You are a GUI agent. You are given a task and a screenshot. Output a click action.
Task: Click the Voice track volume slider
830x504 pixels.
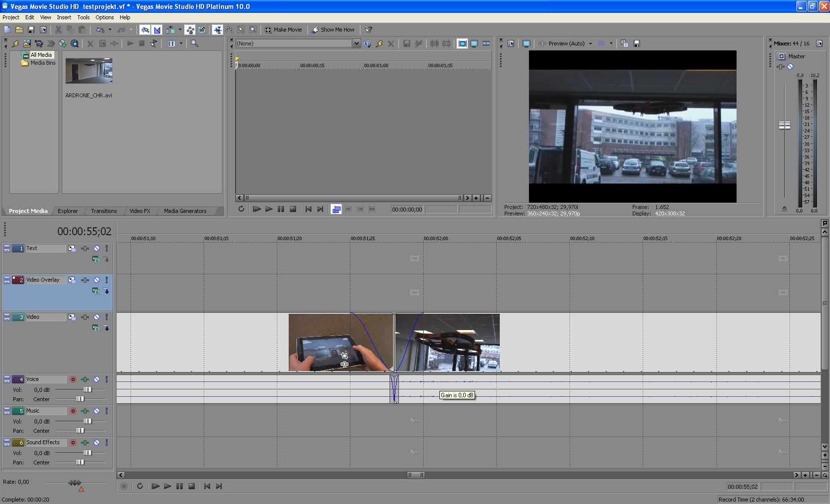[87, 390]
